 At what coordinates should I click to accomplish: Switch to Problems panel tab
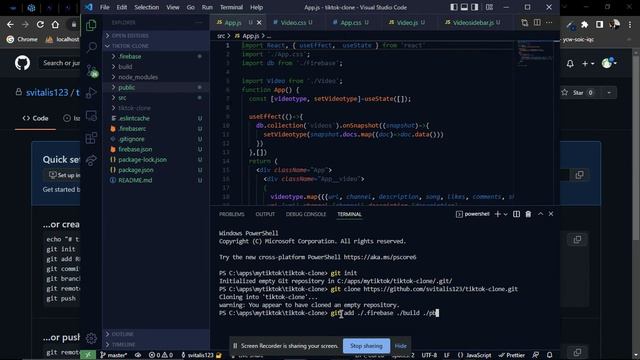click(x=231, y=214)
